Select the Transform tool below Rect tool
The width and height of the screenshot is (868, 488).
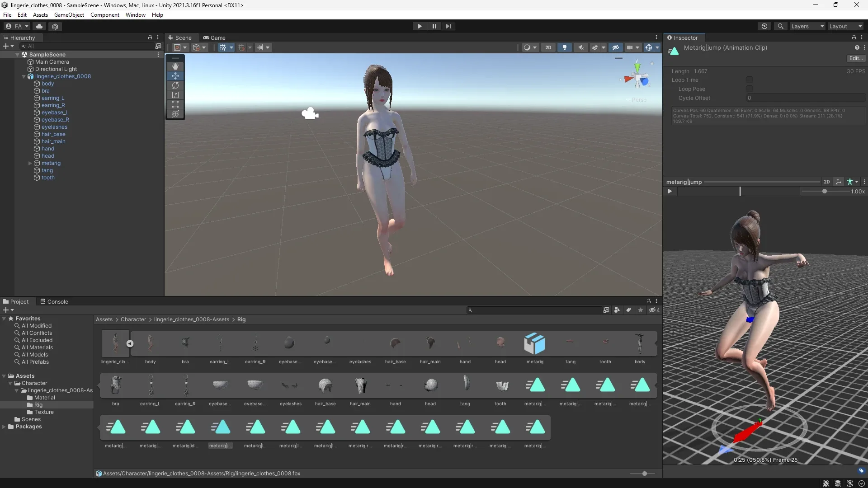click(175, 114)
